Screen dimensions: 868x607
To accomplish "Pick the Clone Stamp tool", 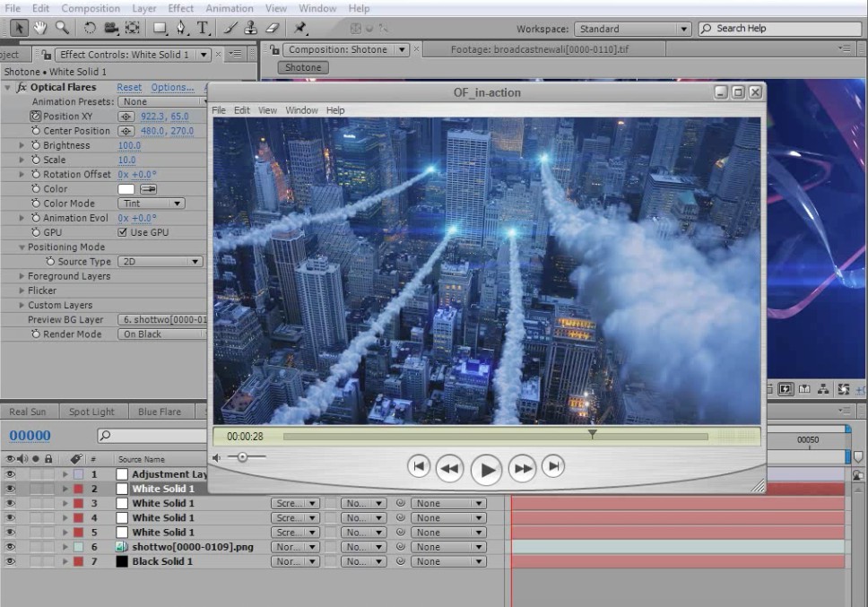I will tap(252, 28).
